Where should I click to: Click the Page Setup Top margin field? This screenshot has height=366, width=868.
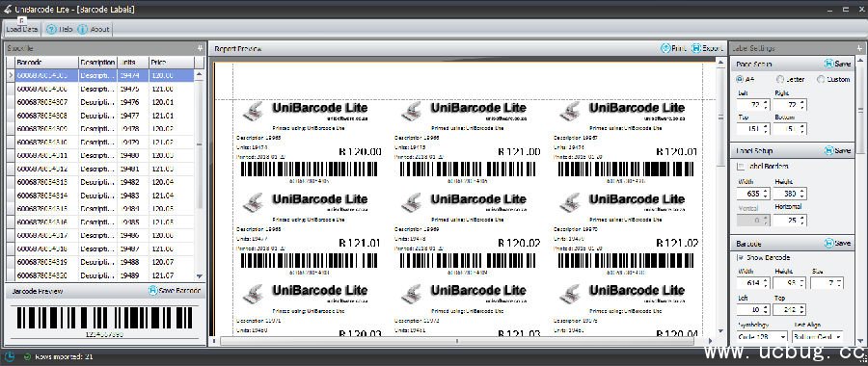tap(753, 129)
